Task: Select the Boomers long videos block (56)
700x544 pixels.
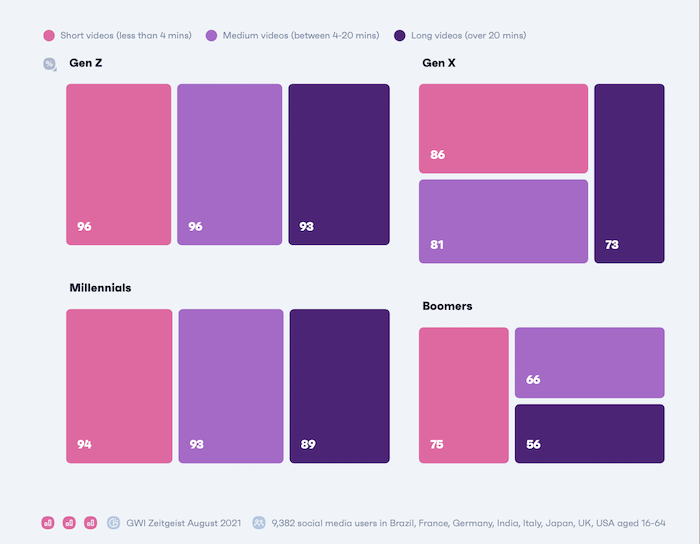Action: 589,433
